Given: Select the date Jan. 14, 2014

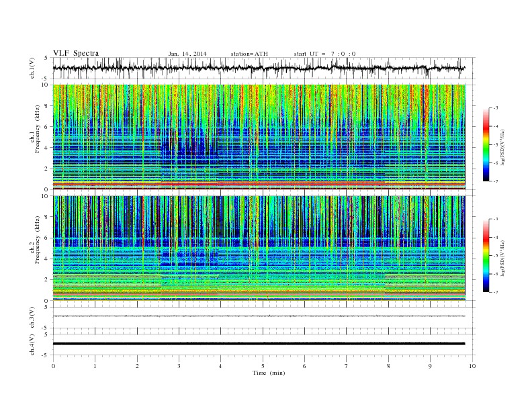Looking at the screenshot, I should pos(187,54).
